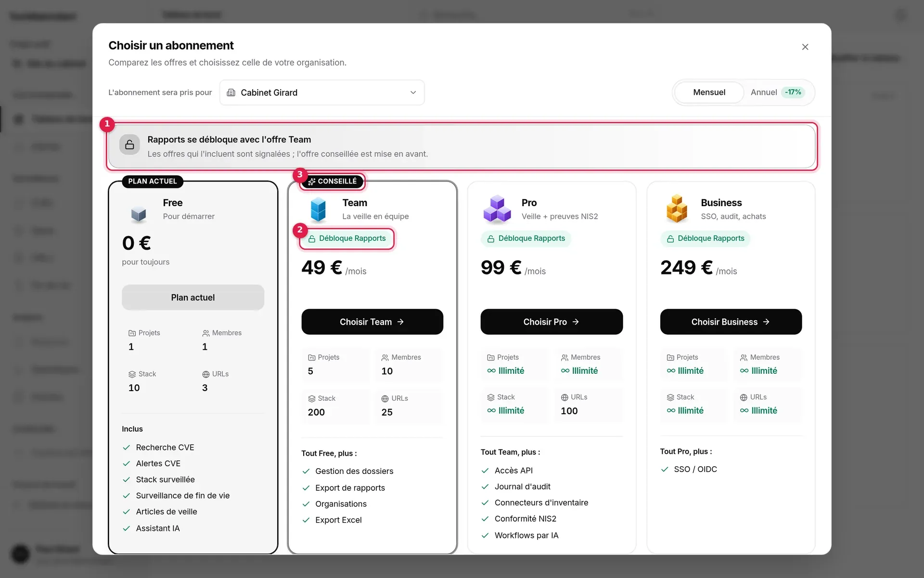
Task: Click the Choisir Pro button
Action: [552, 322]
